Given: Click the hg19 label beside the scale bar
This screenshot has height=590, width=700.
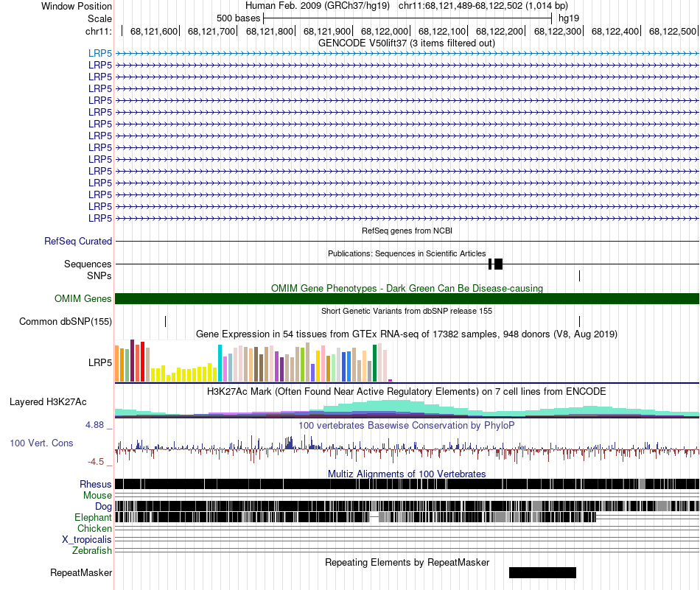Looking at the screenshot, I should click(x=569, y=18).
